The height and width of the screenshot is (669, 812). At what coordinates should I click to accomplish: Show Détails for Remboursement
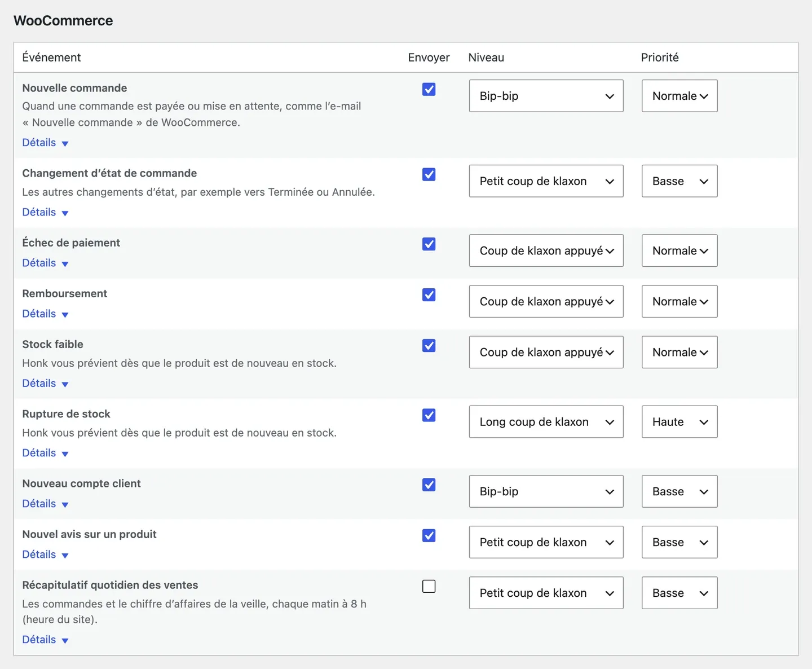45,314
